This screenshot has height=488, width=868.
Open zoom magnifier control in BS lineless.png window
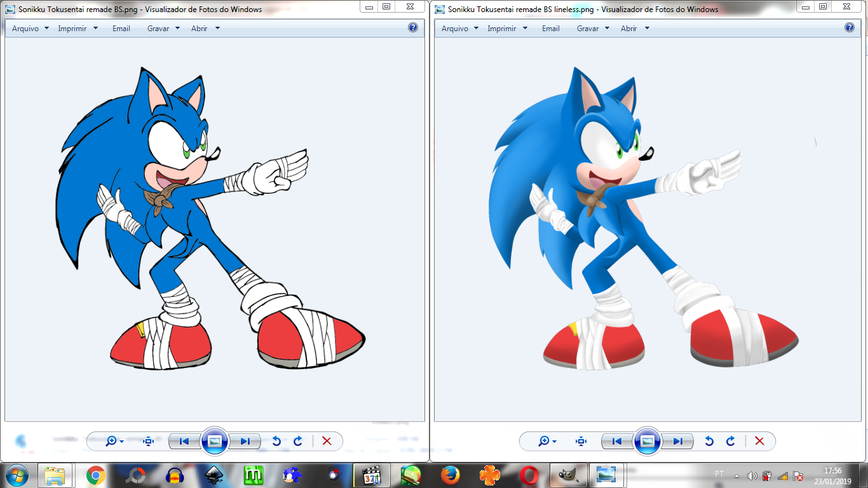pyautogui.click(x=547, y=441)
